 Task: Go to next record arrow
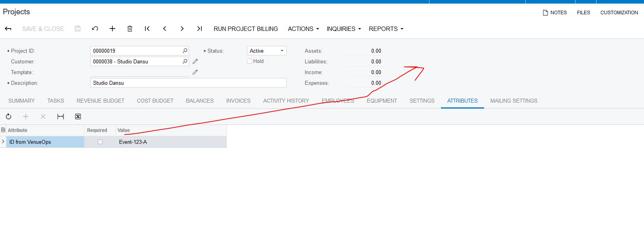tap(182, 29)
